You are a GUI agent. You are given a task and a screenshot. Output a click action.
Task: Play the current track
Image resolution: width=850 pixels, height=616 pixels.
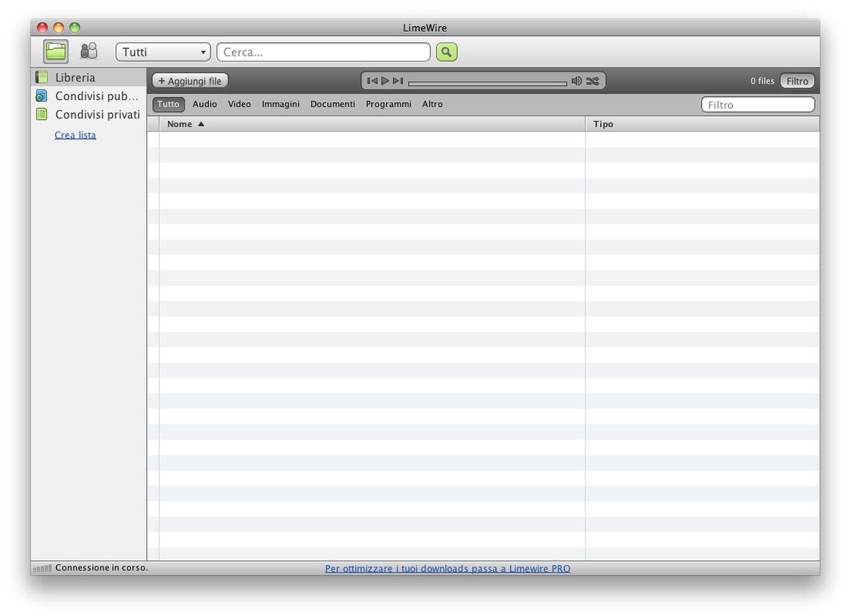pos(385,81)
